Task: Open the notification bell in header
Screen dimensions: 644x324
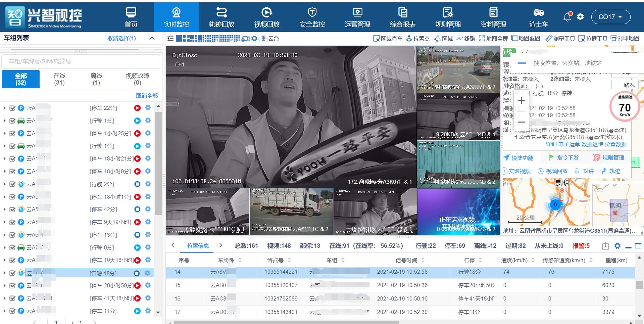Action: point(567,16)
